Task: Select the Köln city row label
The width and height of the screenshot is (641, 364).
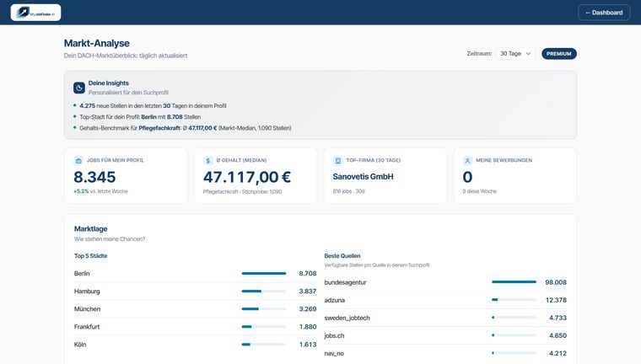Action: (80, 345)
